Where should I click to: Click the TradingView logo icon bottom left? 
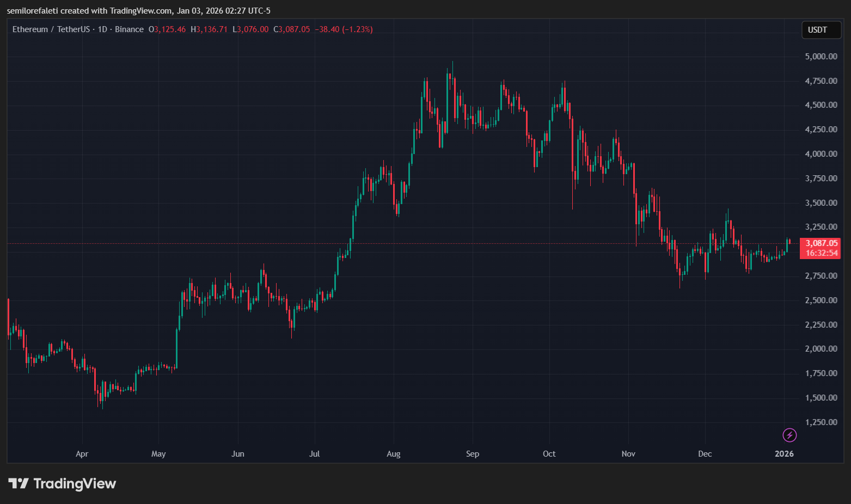pos(20,483)
